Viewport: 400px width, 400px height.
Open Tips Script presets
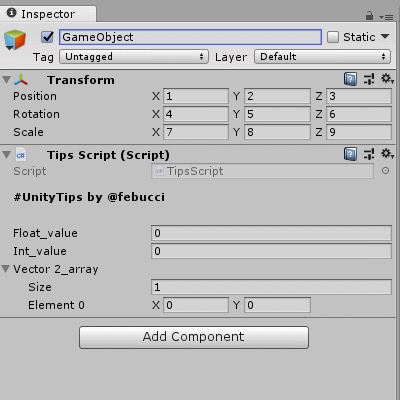pos(369,154)
